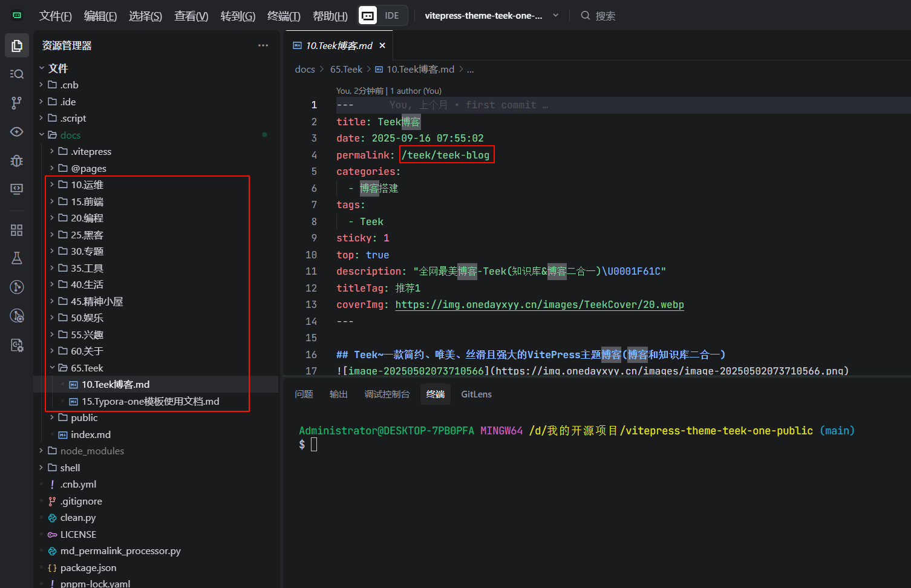Open the Search view icon in sidebar
This screenshot has height=588, width=911.
pos(17,74)
